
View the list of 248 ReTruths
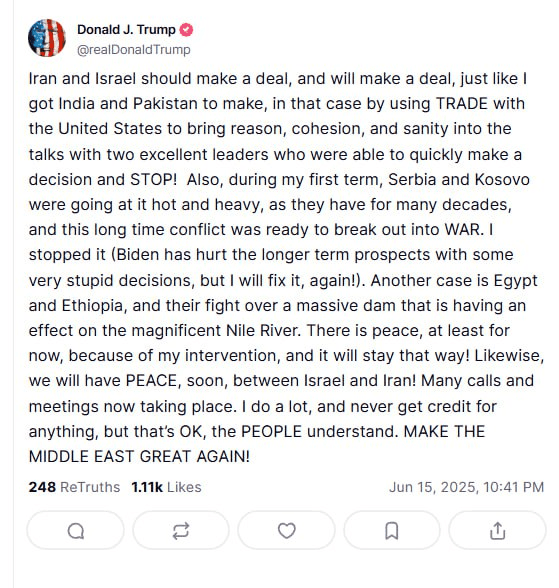(74, 487)
